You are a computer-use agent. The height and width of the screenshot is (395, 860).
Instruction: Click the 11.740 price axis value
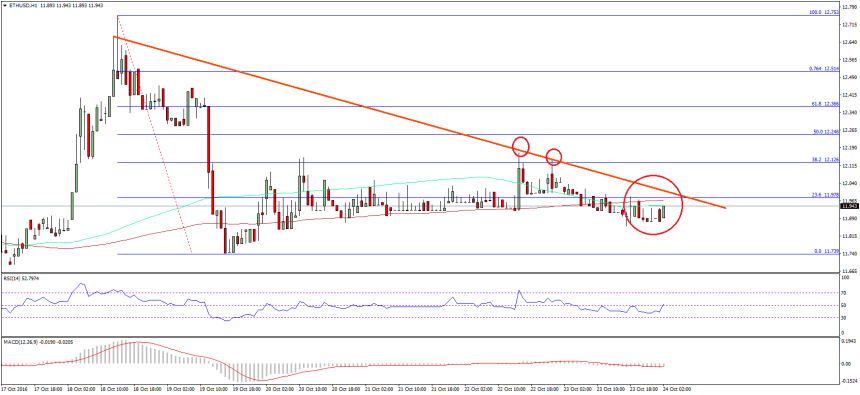(x=850, y=253)
